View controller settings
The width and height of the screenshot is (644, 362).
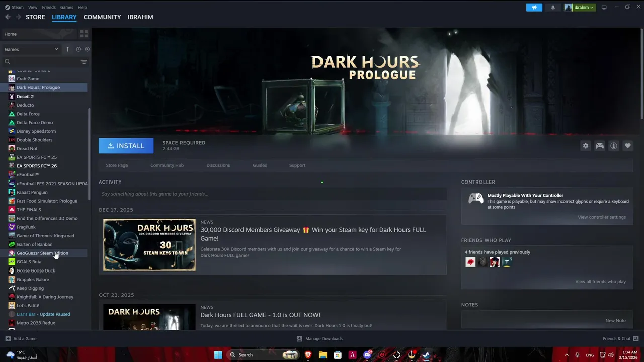(602, 217)
